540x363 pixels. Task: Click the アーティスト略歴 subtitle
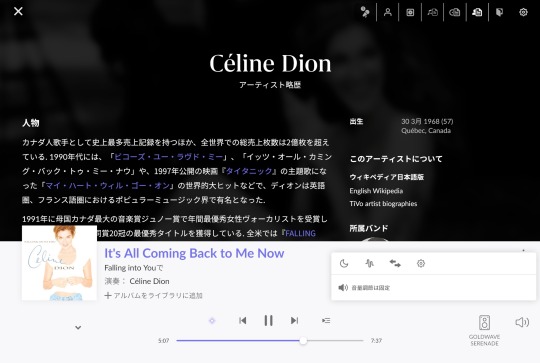(x=270, y=85)
